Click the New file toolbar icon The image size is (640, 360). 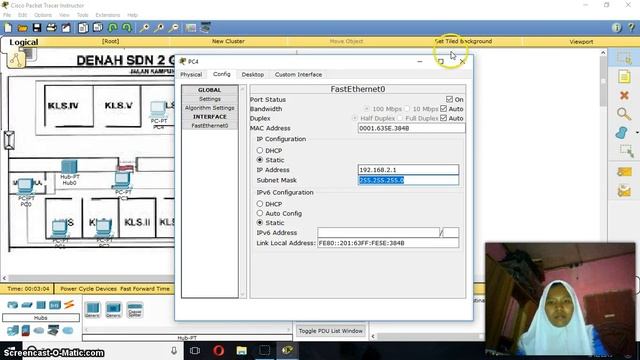click(x=8, y=28)
